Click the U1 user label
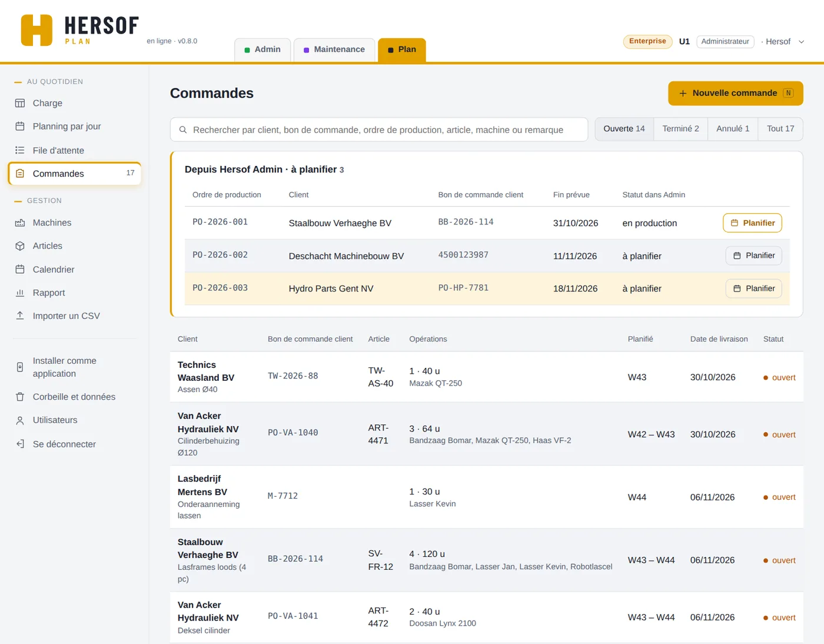 click(x=684, y=42)
